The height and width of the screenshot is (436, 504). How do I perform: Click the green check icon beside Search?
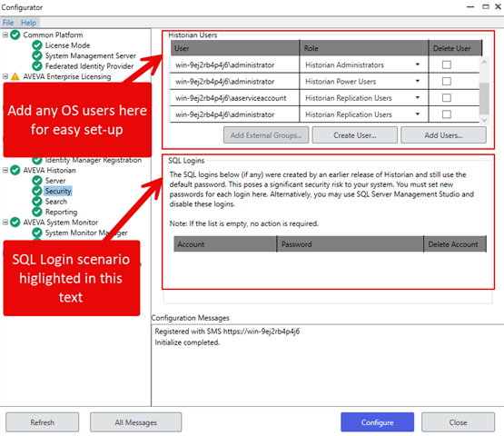point(37,202)
